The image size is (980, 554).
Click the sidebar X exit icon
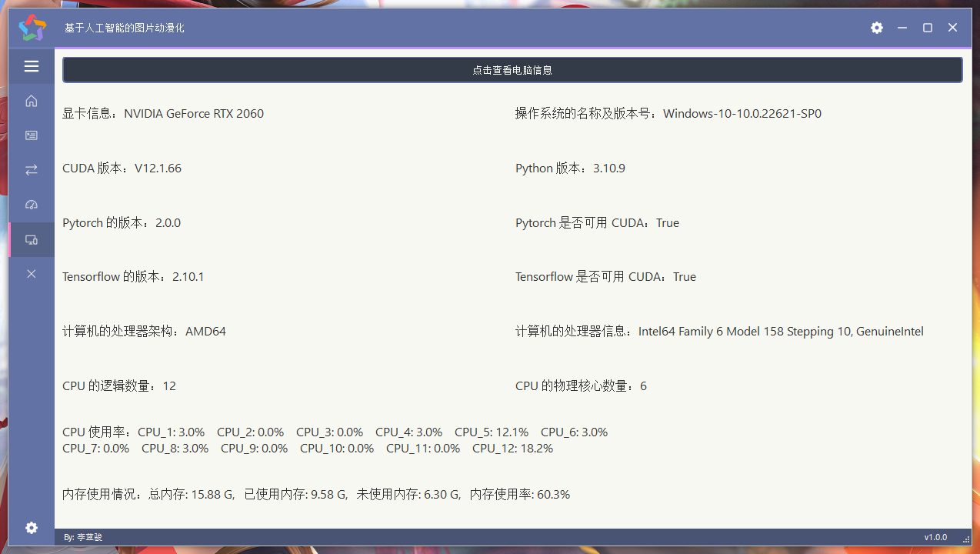31,273
